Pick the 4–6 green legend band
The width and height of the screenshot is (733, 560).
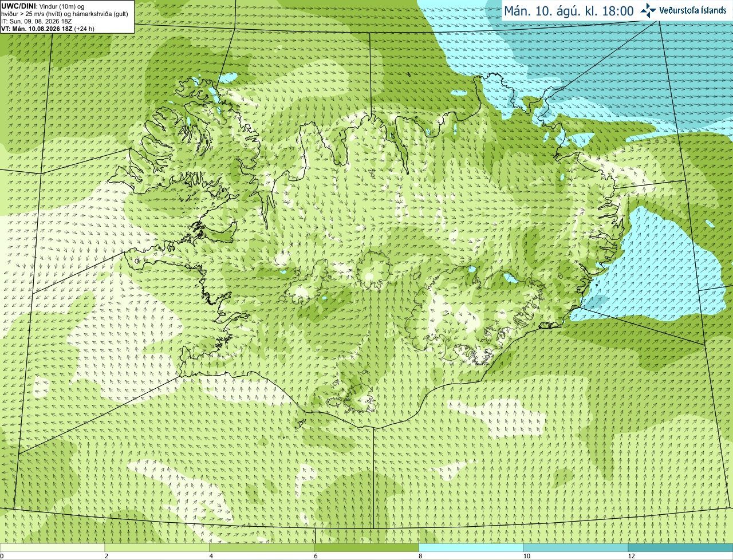262,548
